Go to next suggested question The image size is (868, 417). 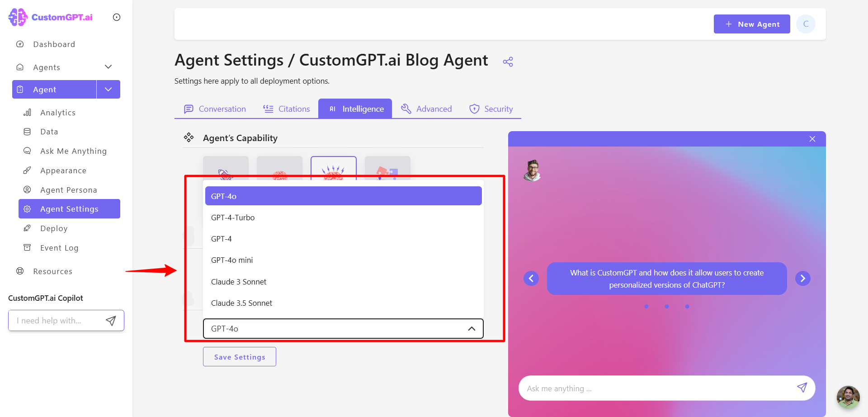tap(803, 278)
